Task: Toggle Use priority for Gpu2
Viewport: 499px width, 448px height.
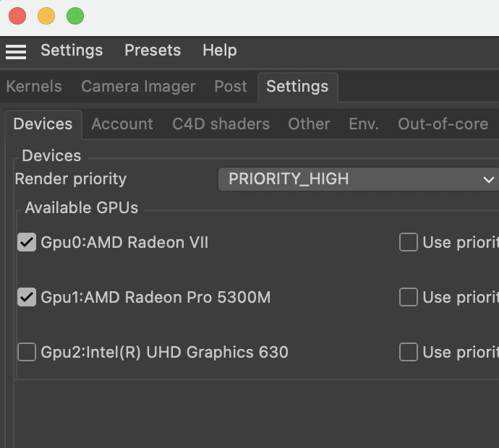Action: [x=409, y=353]
